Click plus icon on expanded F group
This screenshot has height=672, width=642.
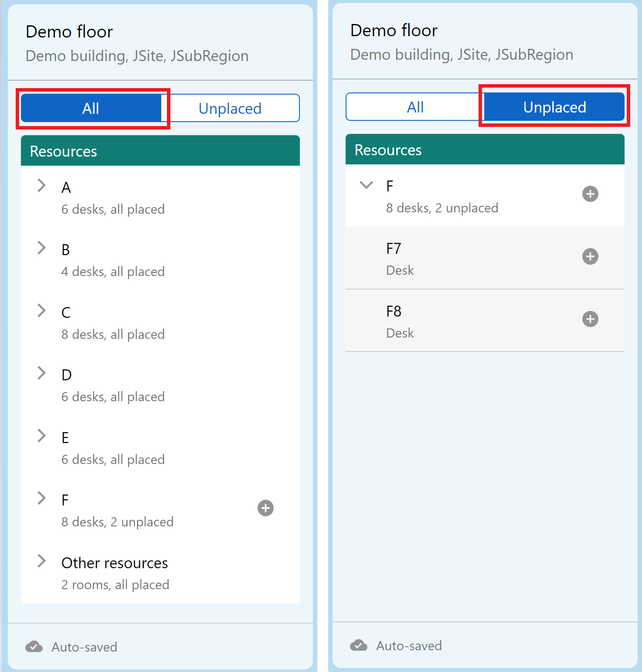click(590, 194)
